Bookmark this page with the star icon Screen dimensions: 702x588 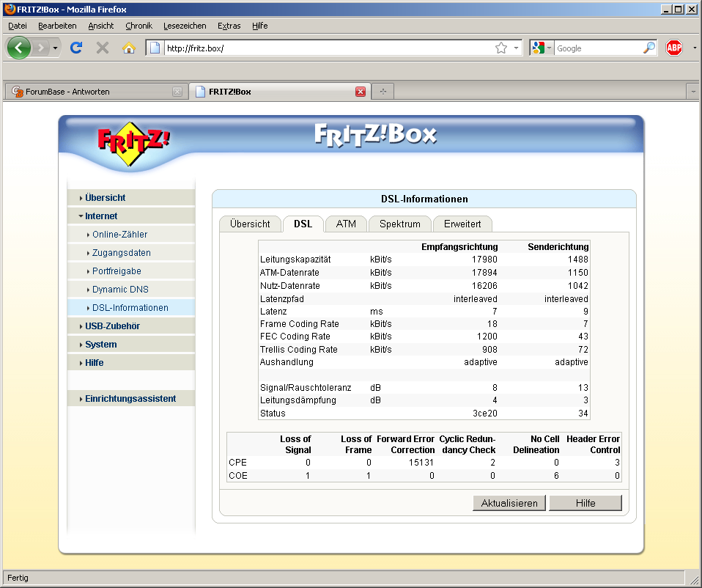click(501, 48)
